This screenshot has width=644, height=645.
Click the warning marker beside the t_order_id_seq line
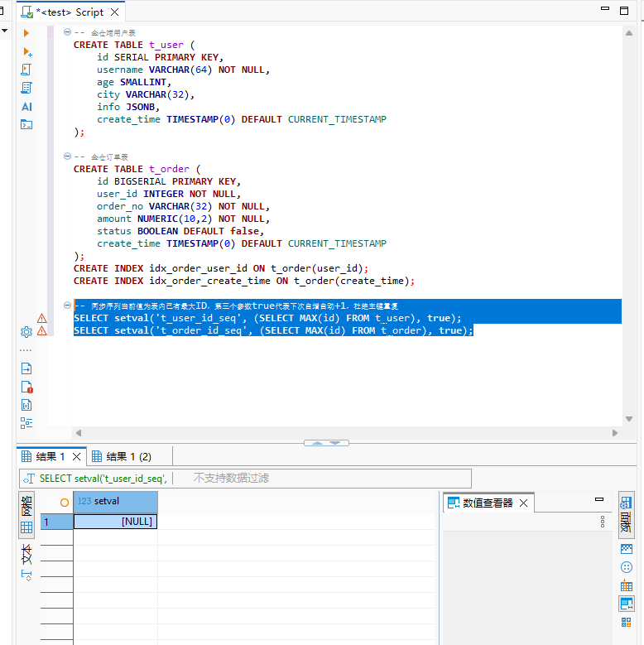(42, 330)
